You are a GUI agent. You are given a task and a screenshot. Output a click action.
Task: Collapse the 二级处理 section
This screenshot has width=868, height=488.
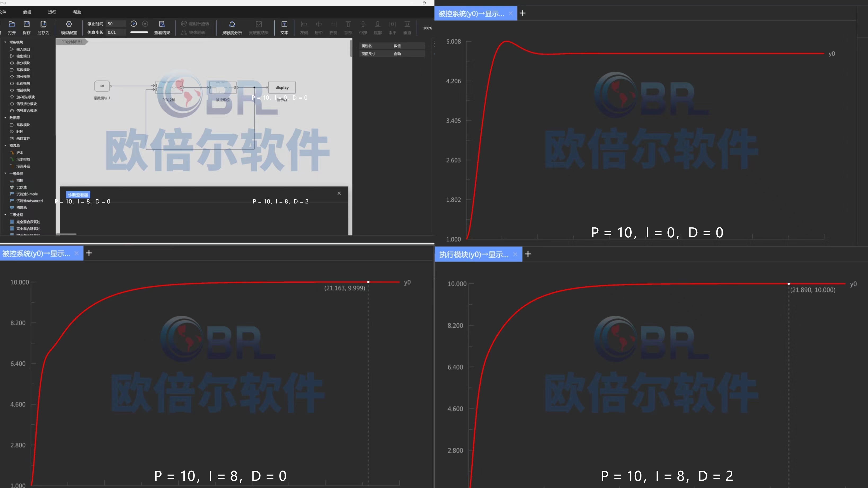(x=5, y=215)
